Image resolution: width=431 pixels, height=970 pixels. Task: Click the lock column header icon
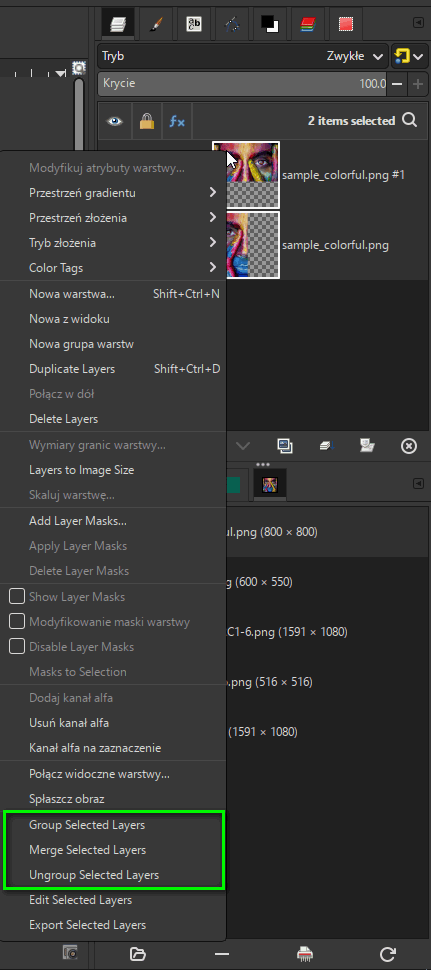[x=147, y=121]
